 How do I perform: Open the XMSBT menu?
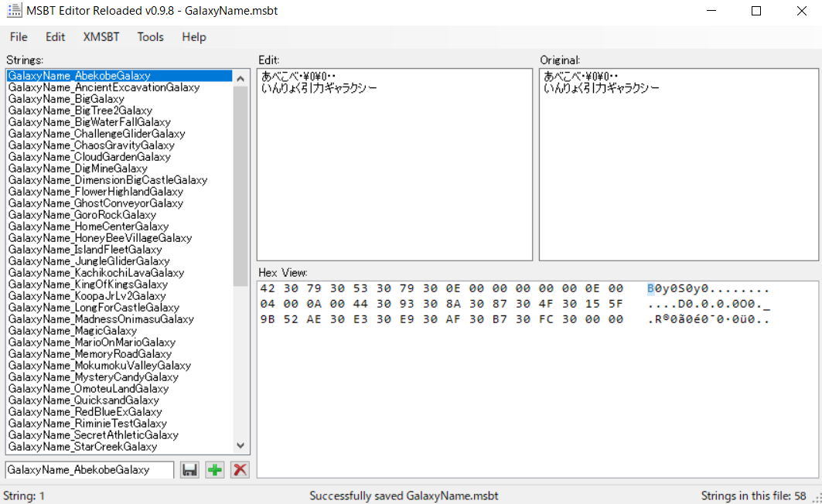(101, 37)
